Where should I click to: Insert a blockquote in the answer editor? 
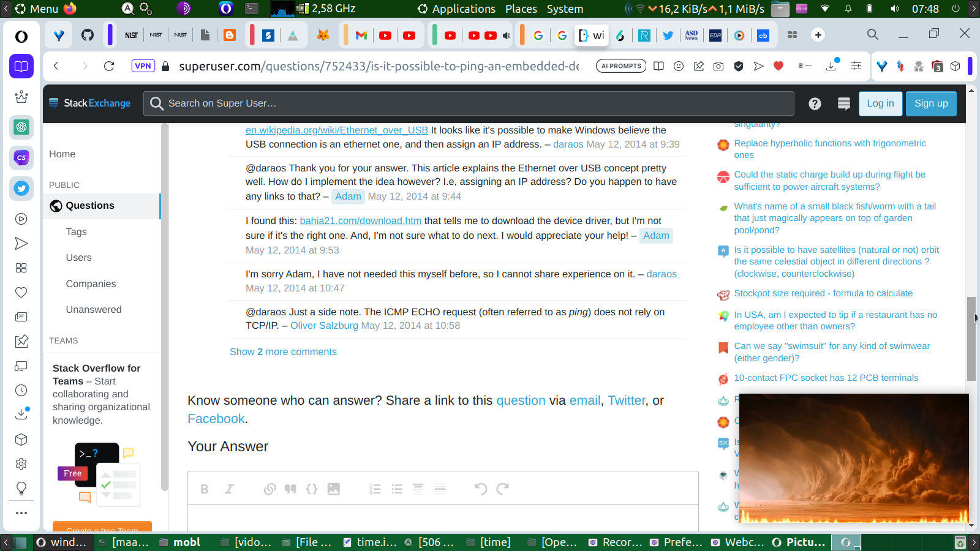pos(290,489)
